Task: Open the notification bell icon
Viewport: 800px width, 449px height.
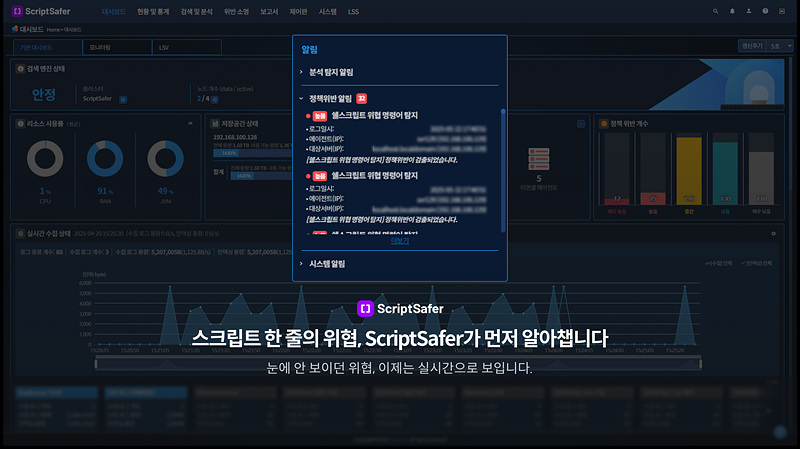Action: pos(732,11)
